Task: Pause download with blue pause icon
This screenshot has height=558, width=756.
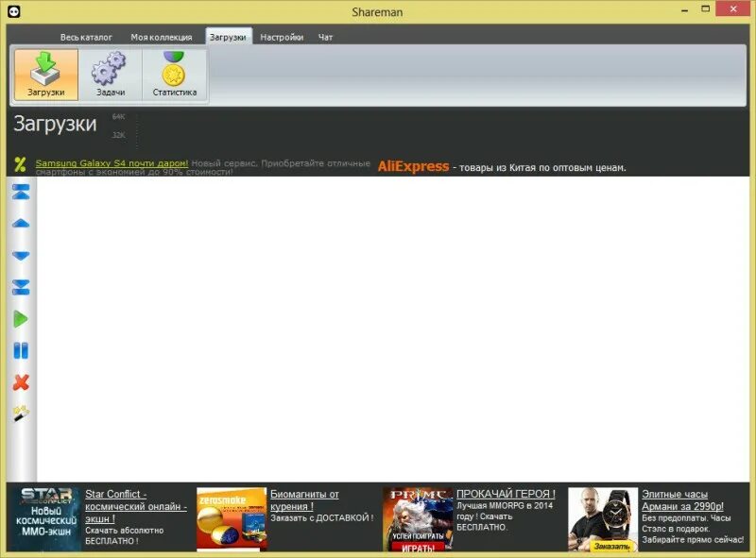Action: click(x=21, y=351)
